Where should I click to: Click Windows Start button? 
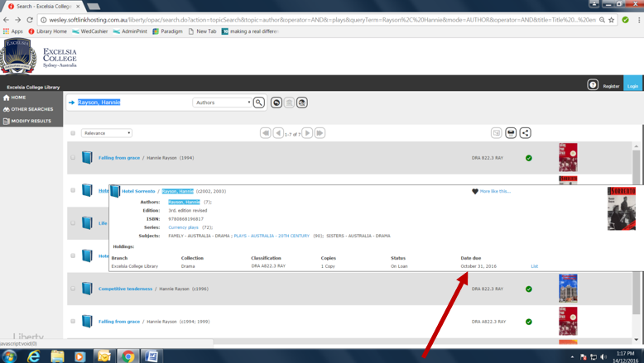coord(9,356)
